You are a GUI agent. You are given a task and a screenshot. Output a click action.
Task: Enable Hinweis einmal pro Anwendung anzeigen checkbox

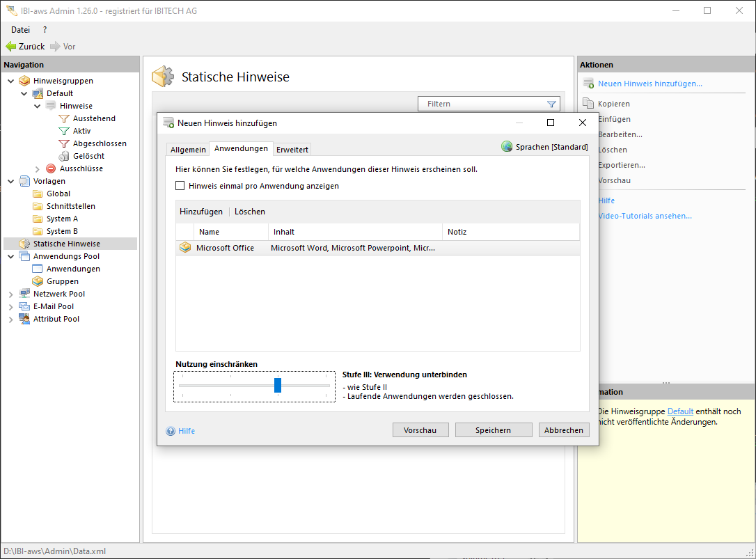tap(180, 186)
